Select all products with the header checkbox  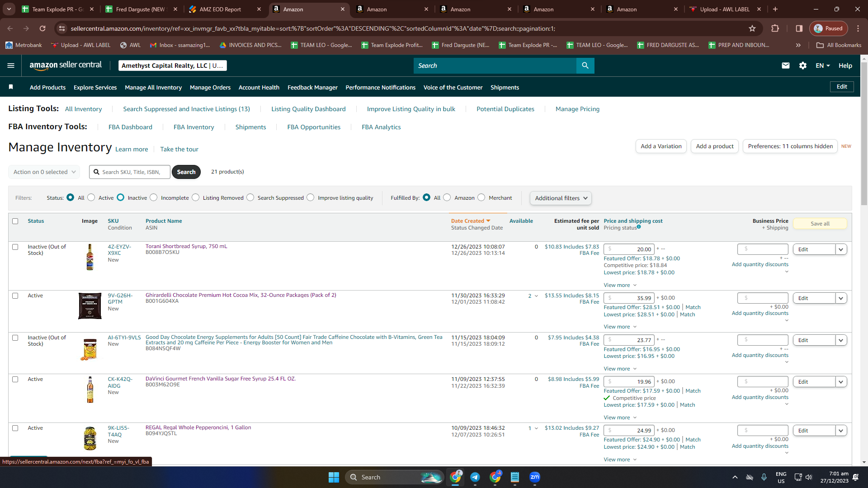[15, 221]
